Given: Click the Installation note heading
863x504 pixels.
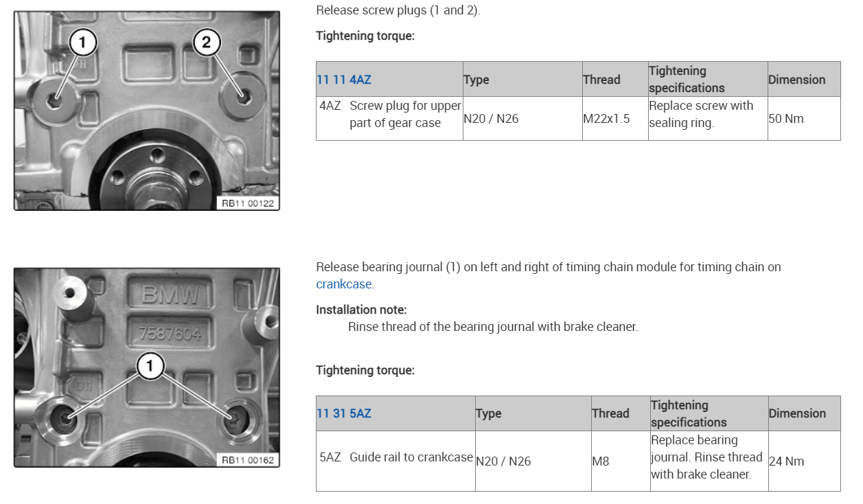Looking at the screenshot, I should pos(361,310).
